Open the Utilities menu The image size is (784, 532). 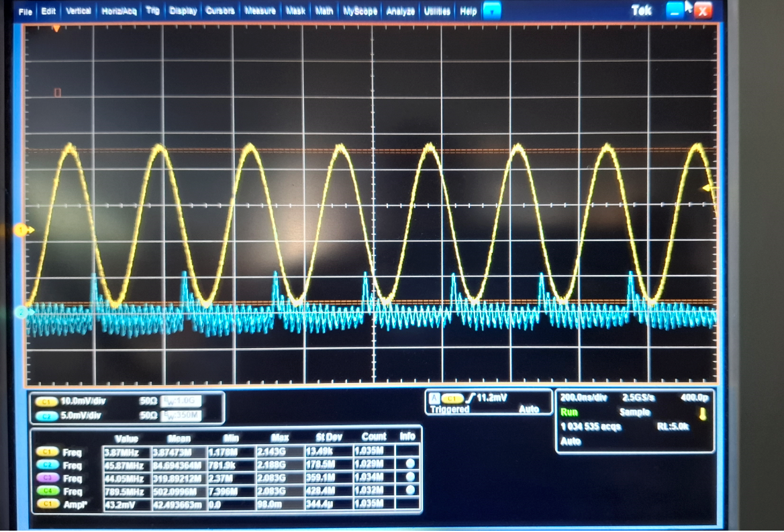point(437,11)
